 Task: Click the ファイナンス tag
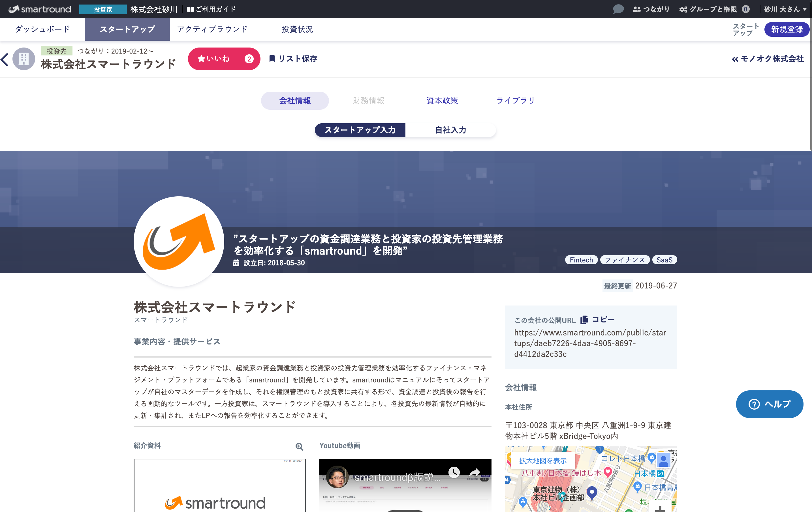[625, 260]
